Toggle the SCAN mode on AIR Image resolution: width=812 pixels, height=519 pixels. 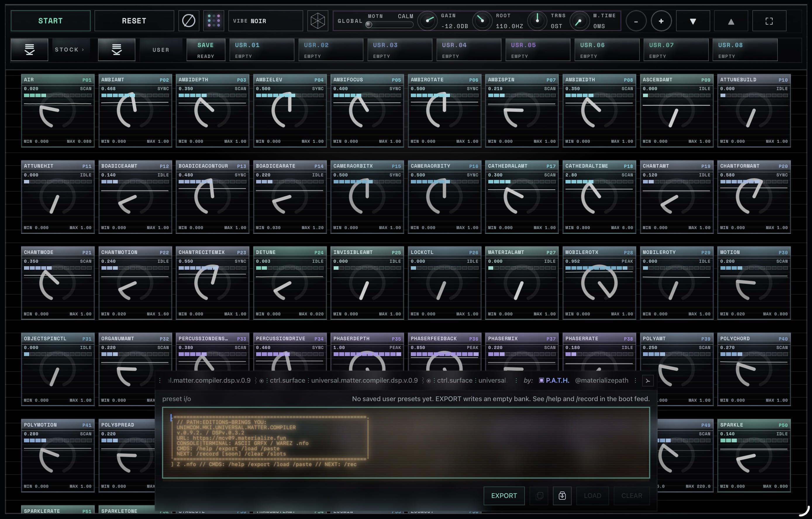(x=86, y=89)
